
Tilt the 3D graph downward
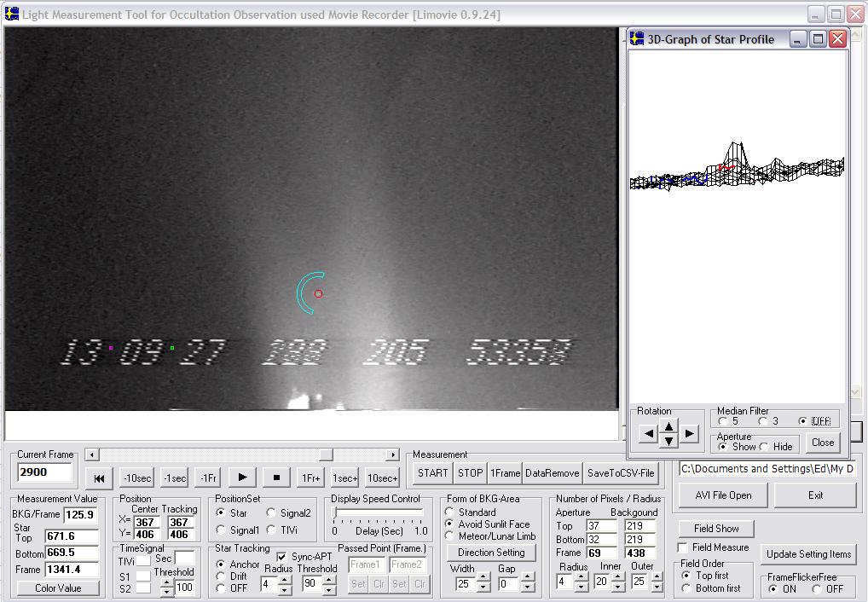tap(668, 441)
